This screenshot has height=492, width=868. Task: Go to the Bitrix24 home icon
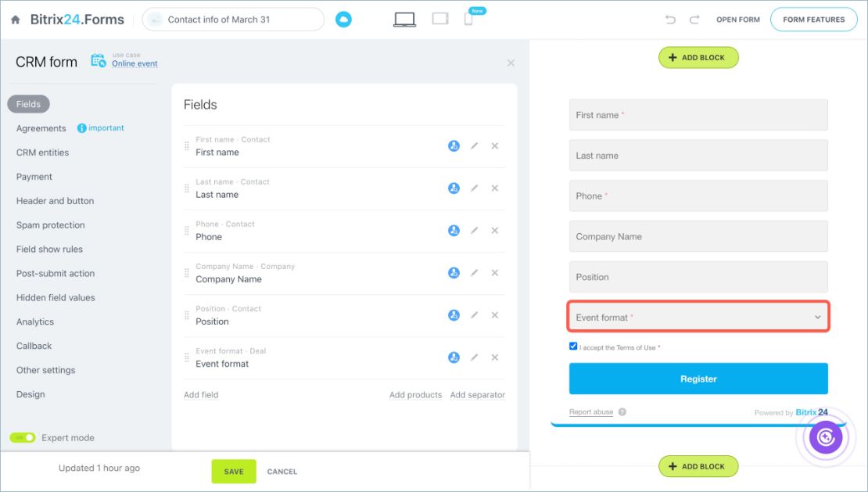[16, 20]
